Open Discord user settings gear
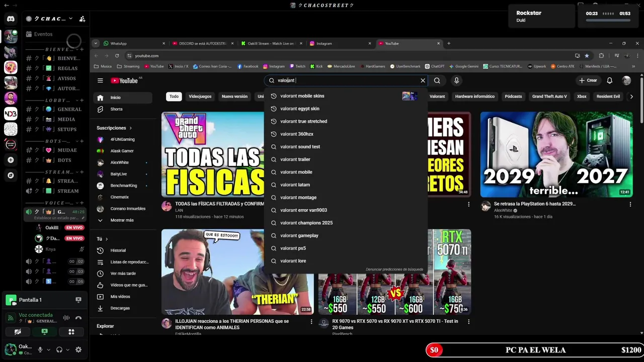The image size is (644, 362). 78,349
